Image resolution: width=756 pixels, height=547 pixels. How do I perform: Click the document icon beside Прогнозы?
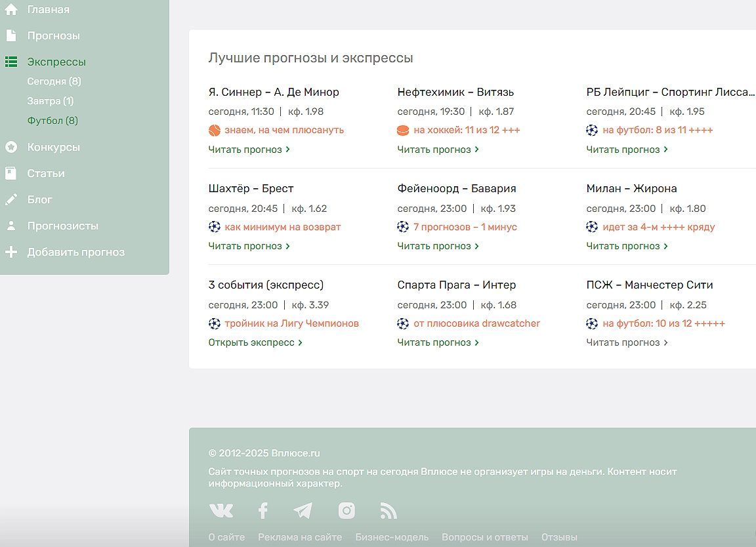click(10, 35)
